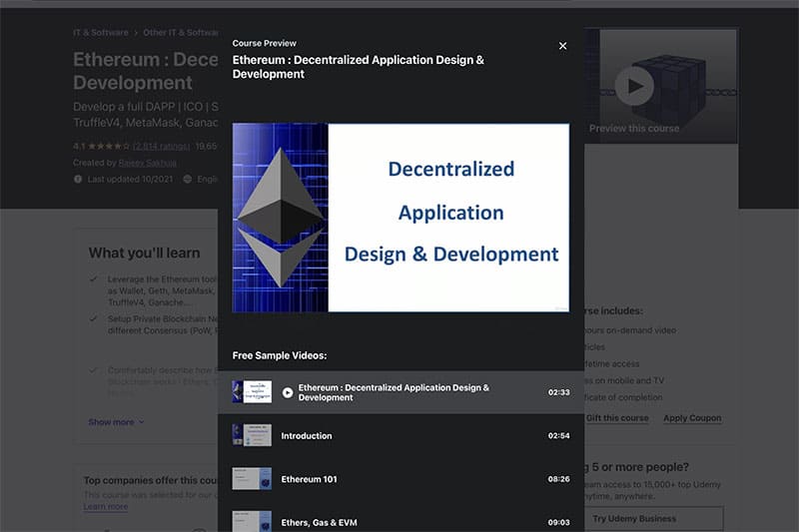Open the Ethers, Gas & EVM sample video

click(x=401, y=519)
